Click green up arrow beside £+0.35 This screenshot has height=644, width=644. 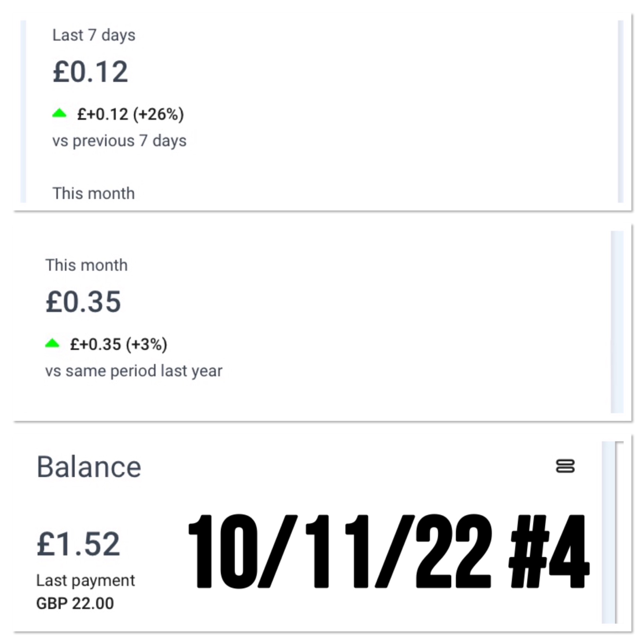[52, 343]
